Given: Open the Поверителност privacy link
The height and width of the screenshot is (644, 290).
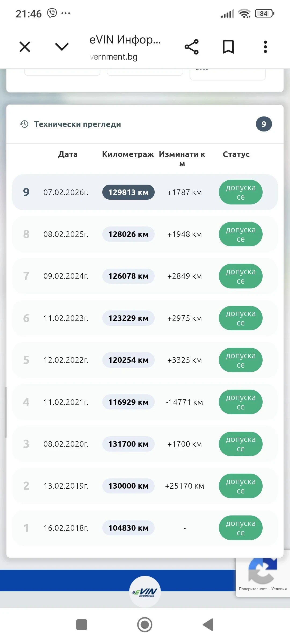Looking at the screenshot, I should coord(253,589).
